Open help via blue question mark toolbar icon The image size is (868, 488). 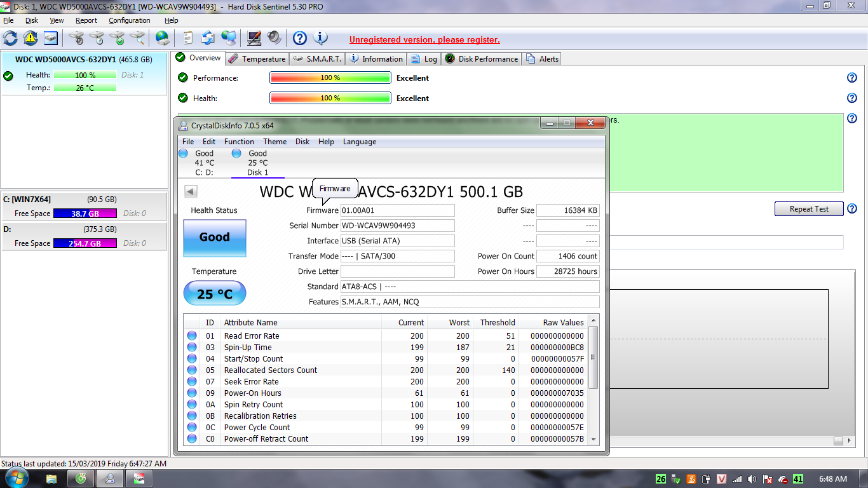[x=300, y=38]
